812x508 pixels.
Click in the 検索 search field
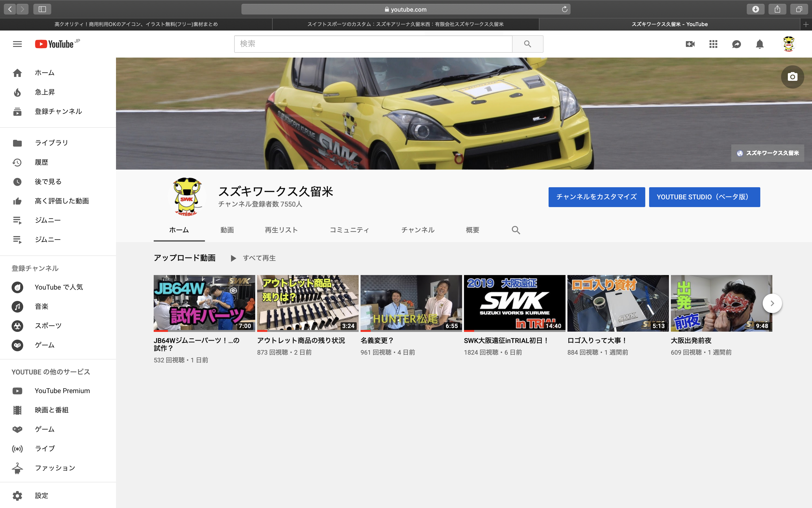pyautogui.click(x=373, y=44)
